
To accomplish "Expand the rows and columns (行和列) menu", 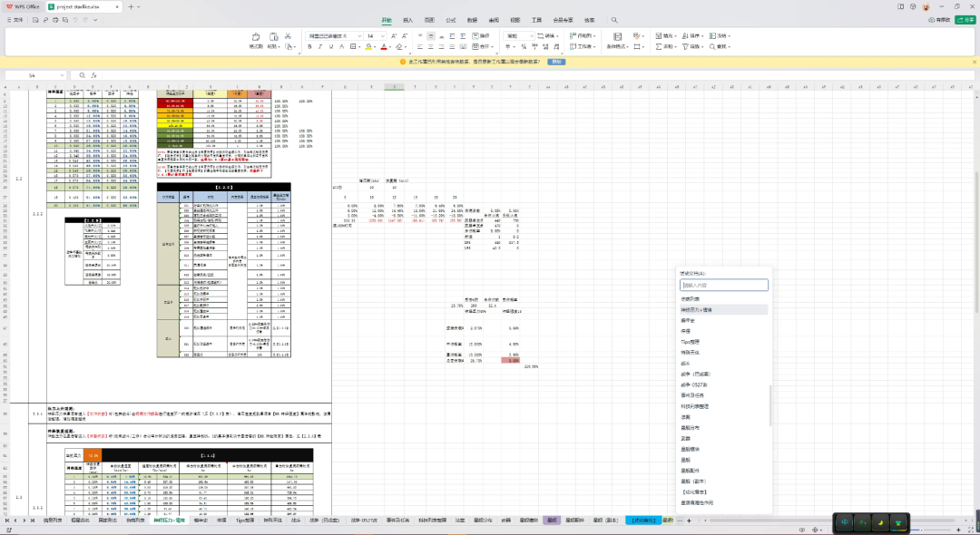I will [x=583, y=36].
